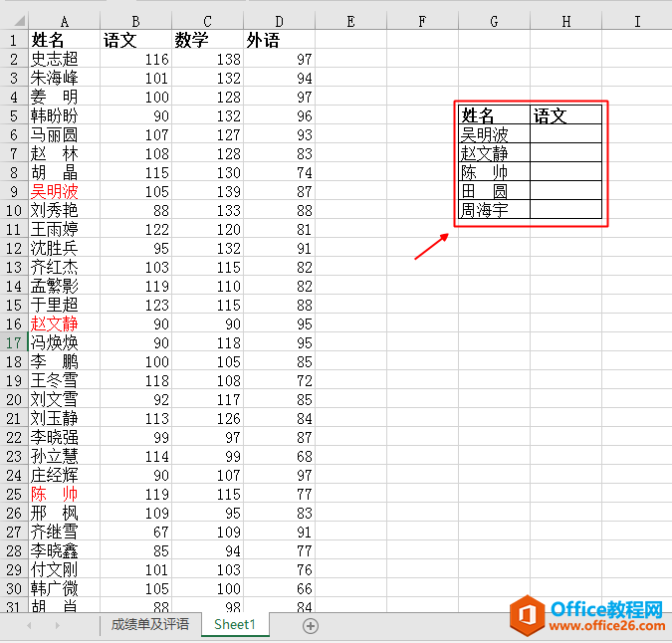Select 田 圆 in the lookup table

tap(494, 191)
